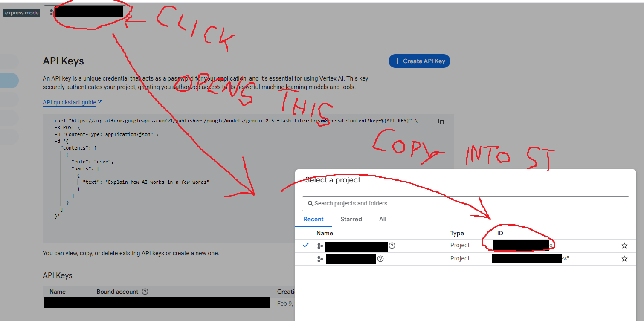This screenshot has height=321, width=644.
Task: Switch to the Recent tab
Action: click(x=313, y=219)
